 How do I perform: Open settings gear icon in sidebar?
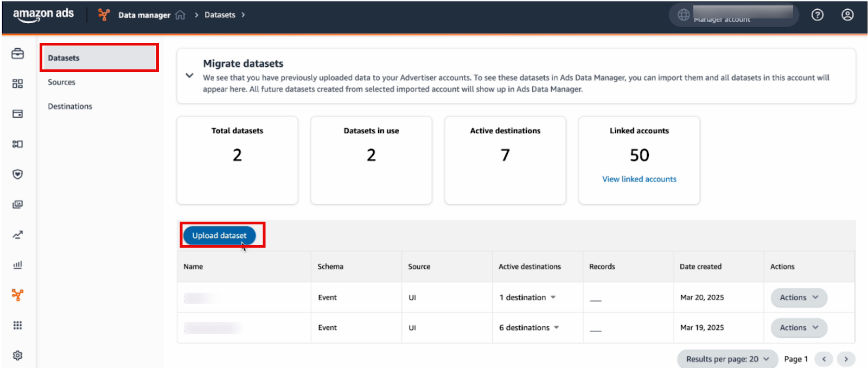tap(17, 355)
